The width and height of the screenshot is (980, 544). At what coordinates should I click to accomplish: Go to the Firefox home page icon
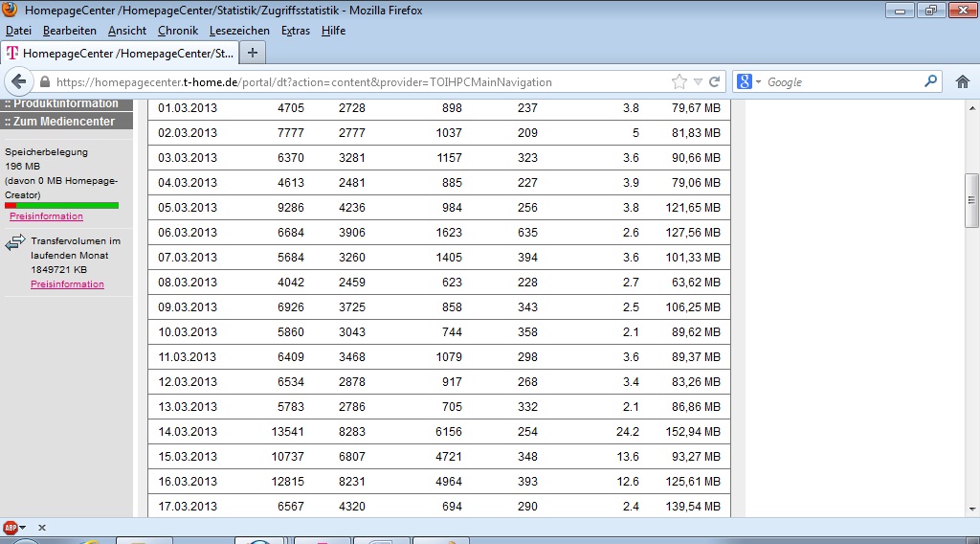tap(963, 82)
